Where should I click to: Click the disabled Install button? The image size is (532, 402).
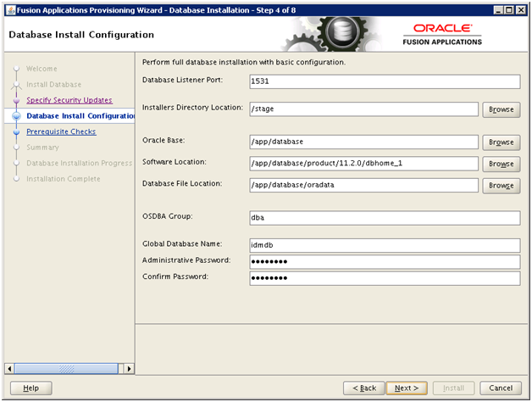pos(453,388)
